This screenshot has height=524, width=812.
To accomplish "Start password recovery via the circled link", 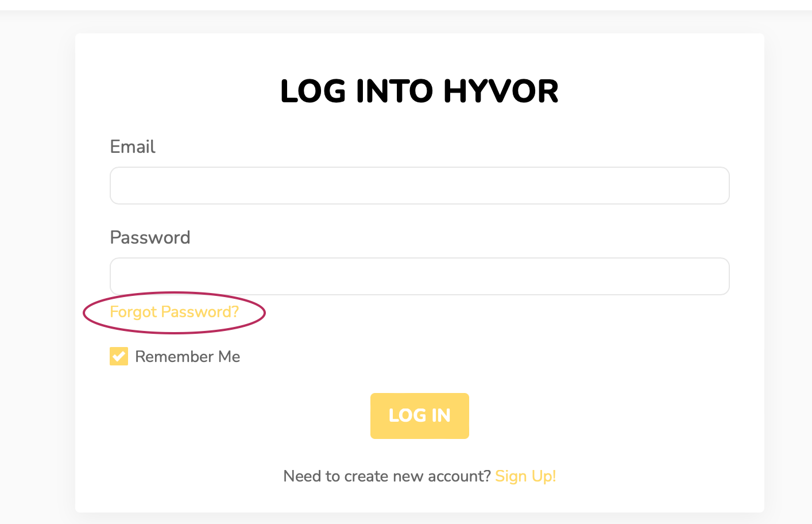I will tap(174, 312).
